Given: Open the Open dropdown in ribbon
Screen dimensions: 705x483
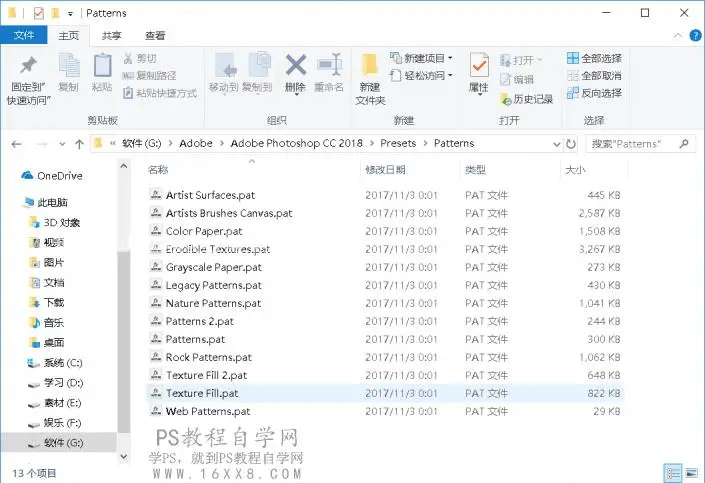Looking at the screenshot, I should coord(522,60).
